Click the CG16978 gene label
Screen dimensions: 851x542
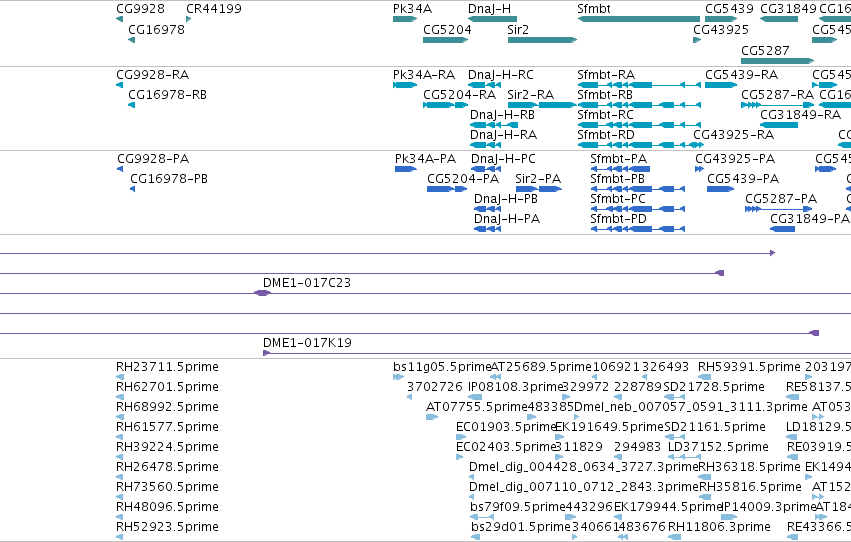pyautogui.click(x=156, y=29)
